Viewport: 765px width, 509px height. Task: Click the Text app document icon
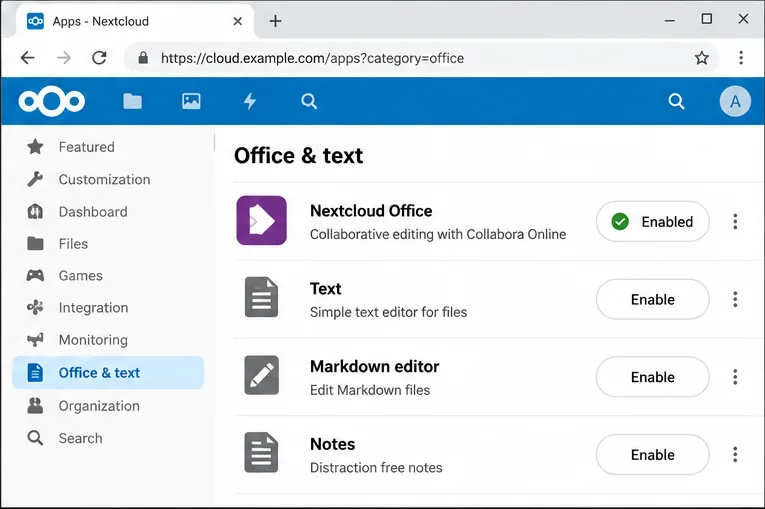coord(262,297)
